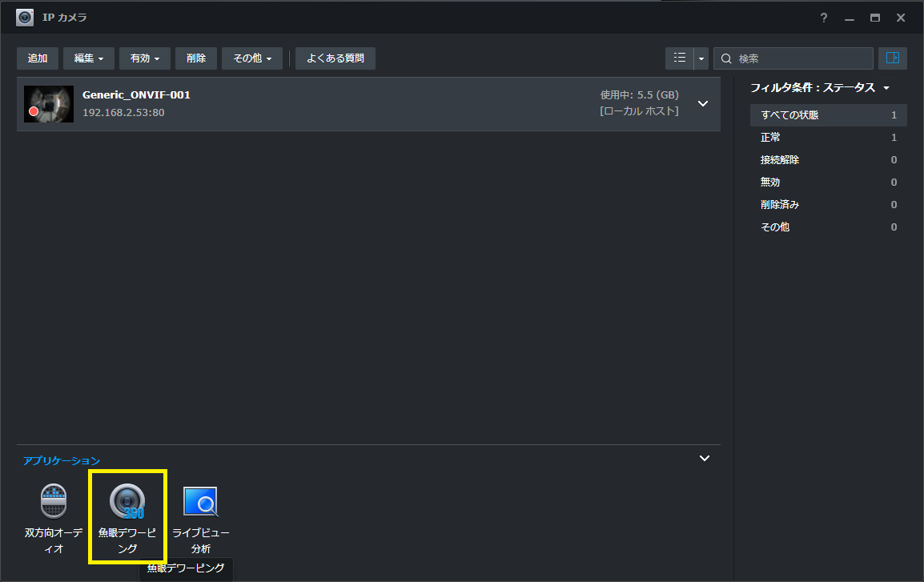Click the アプリケーション section heading
The height and width of the screenshot is (582, 924).
(62, 460)
